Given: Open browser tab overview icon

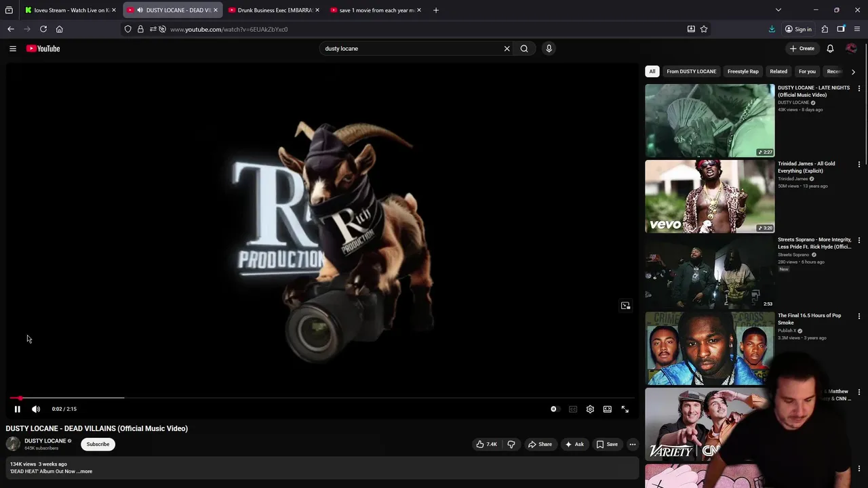Looking at the screenshot, I should pyautogui.click(x=9, y=10).
